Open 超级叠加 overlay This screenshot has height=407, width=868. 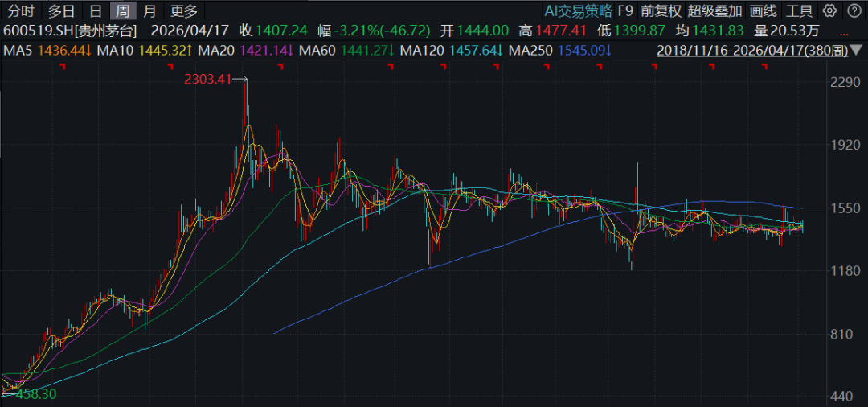[x=714, y=10]
